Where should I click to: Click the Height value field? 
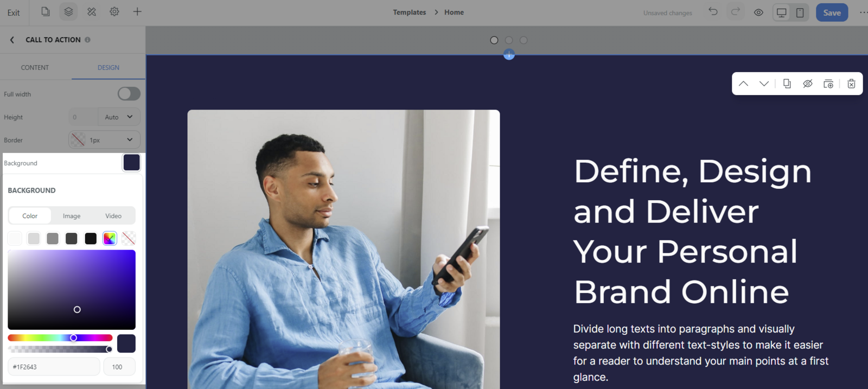83,117
